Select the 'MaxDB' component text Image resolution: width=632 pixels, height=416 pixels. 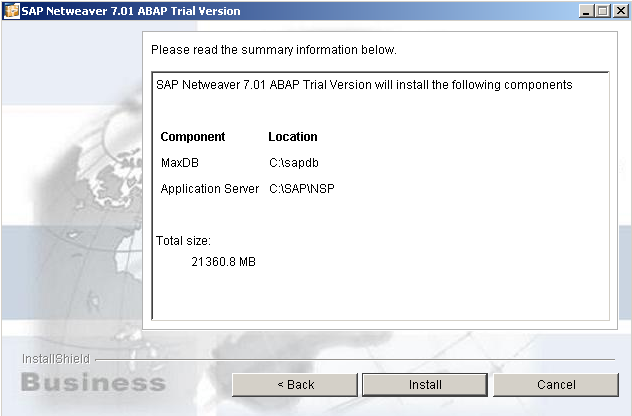[x=180, y=163]
